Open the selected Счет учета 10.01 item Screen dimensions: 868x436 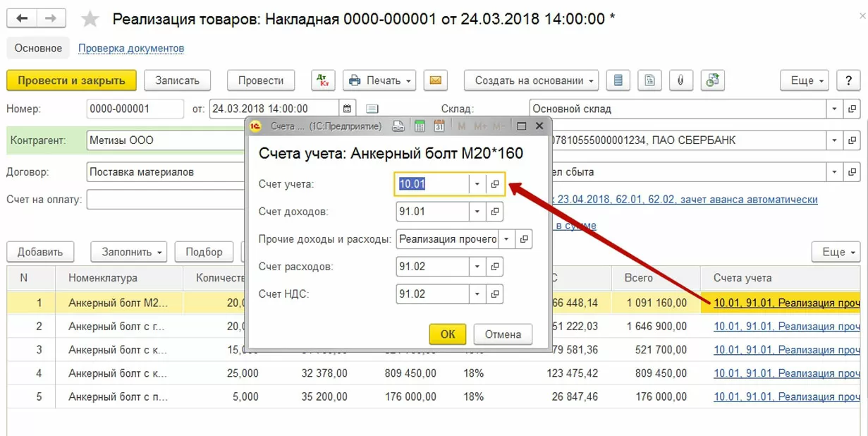coord(495,184)
